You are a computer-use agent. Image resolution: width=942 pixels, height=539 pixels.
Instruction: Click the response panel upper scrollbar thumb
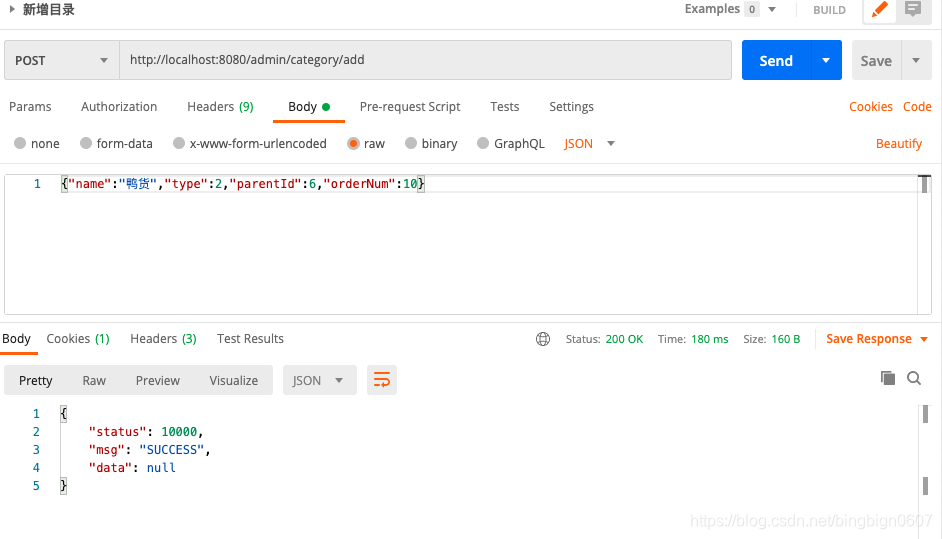[925, 414]
